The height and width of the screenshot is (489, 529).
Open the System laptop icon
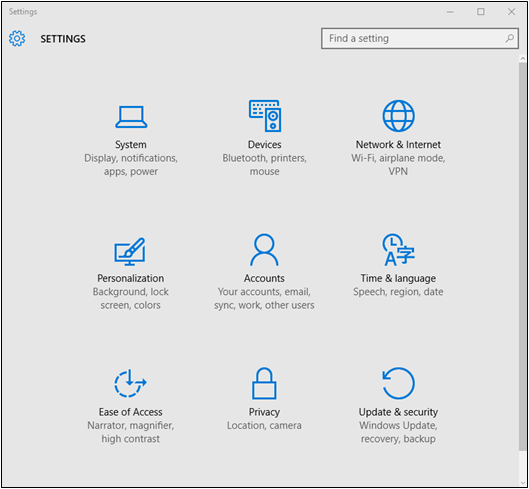point(131,117)
